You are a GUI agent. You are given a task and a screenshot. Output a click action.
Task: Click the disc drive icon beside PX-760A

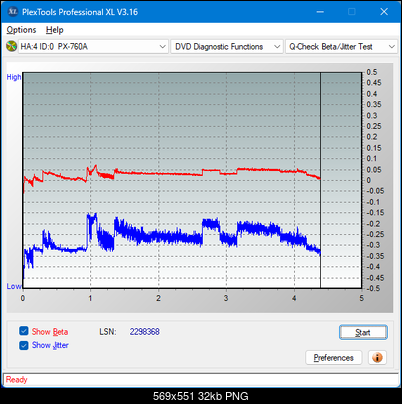tap(12, 46)
